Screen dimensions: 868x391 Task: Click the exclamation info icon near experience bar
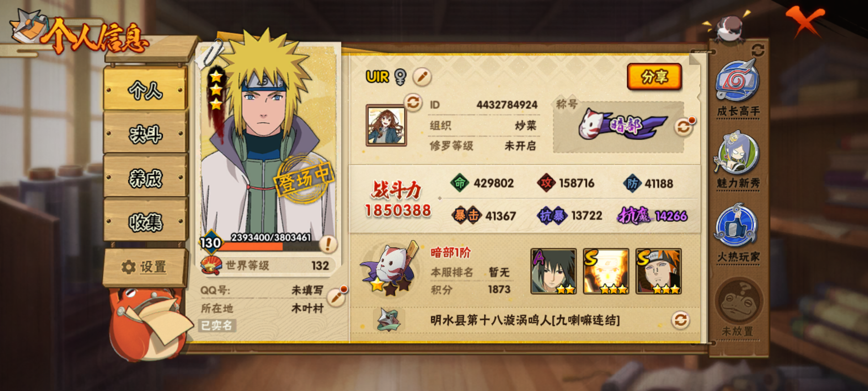[x=328, y=244]
